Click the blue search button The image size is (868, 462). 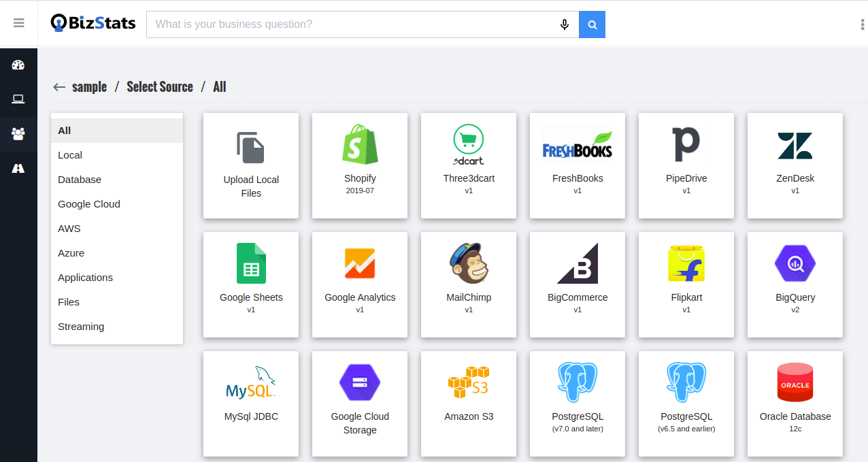592,24
